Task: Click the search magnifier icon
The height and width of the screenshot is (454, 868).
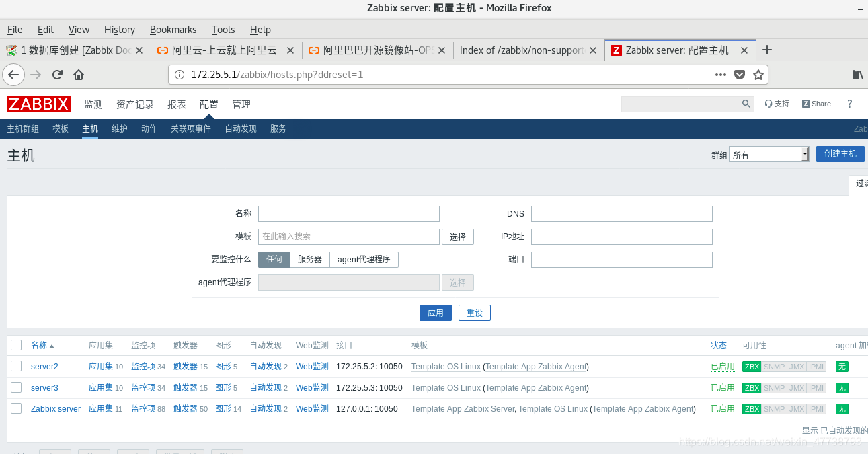Action: [x=746, y=104]
